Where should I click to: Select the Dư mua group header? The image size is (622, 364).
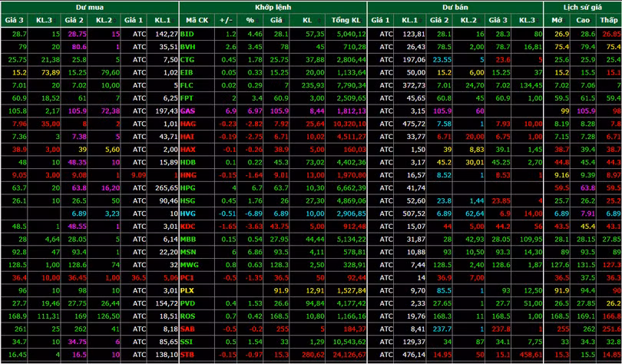point(90,8)
